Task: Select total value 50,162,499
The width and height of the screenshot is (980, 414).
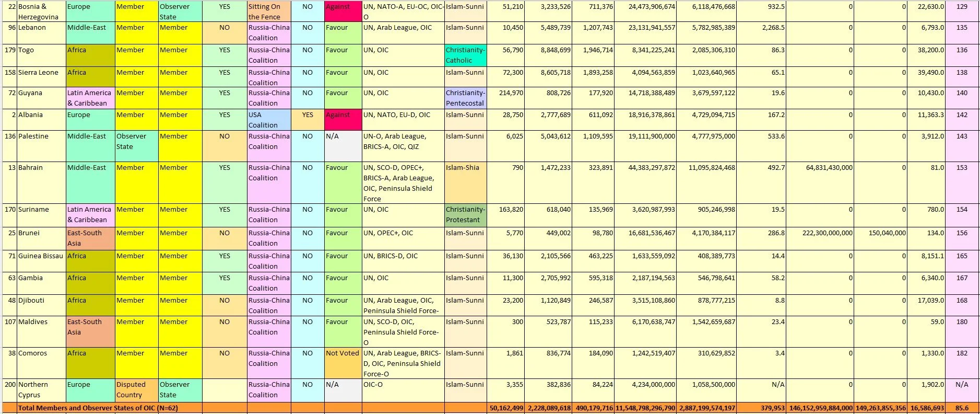Action: (x=506, y=408)
